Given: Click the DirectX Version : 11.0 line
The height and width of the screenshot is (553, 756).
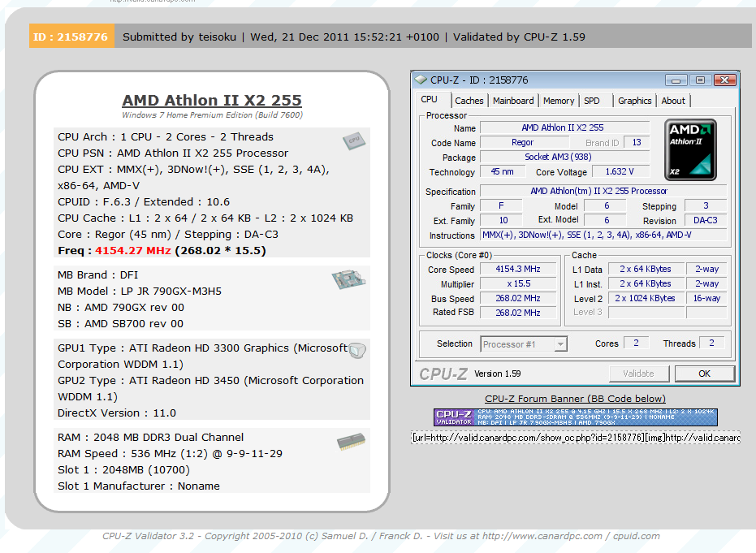Looking at the screenshot, I should [x=117, y=413].
